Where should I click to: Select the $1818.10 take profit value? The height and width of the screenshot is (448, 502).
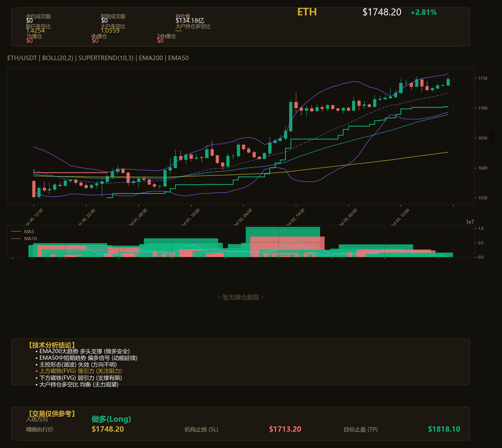click(x=444, y=429)
